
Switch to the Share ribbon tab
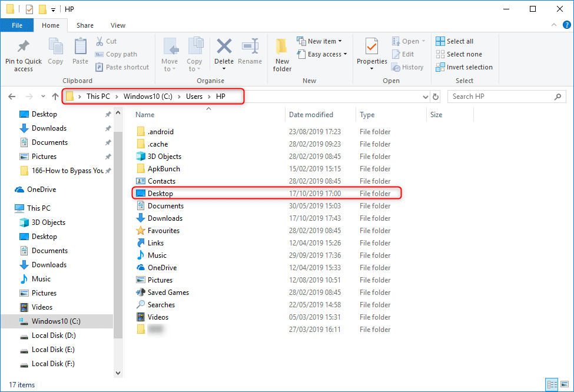[x=85, y=25]
